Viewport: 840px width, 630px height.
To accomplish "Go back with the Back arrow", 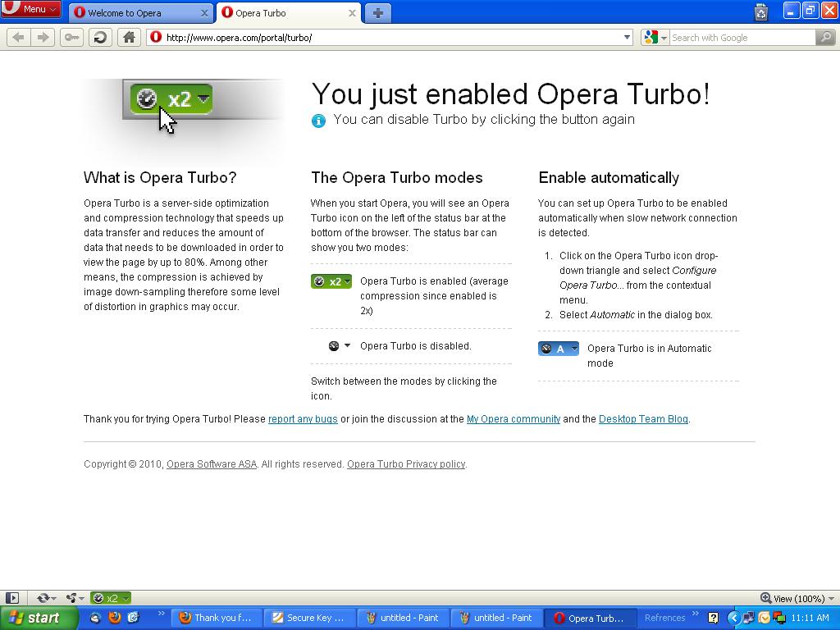I will point(18,38).
